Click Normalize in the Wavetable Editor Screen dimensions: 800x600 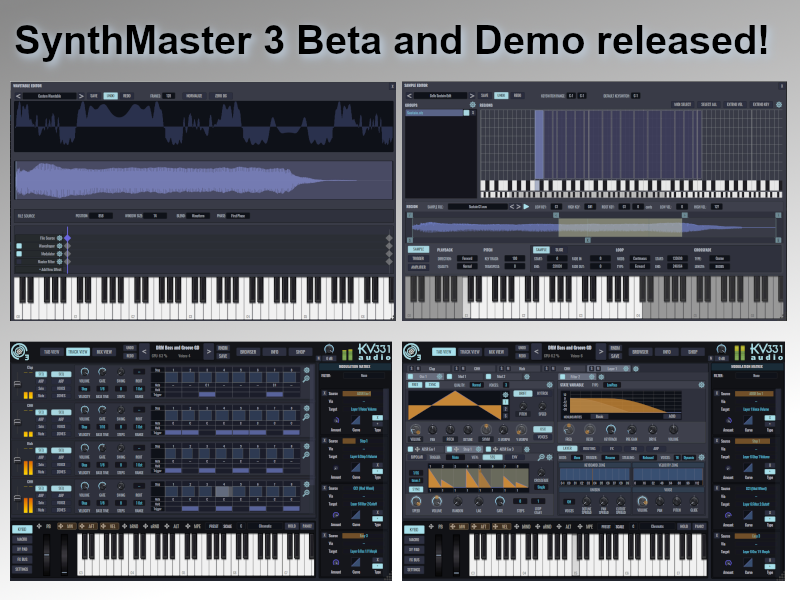[194, 96]
